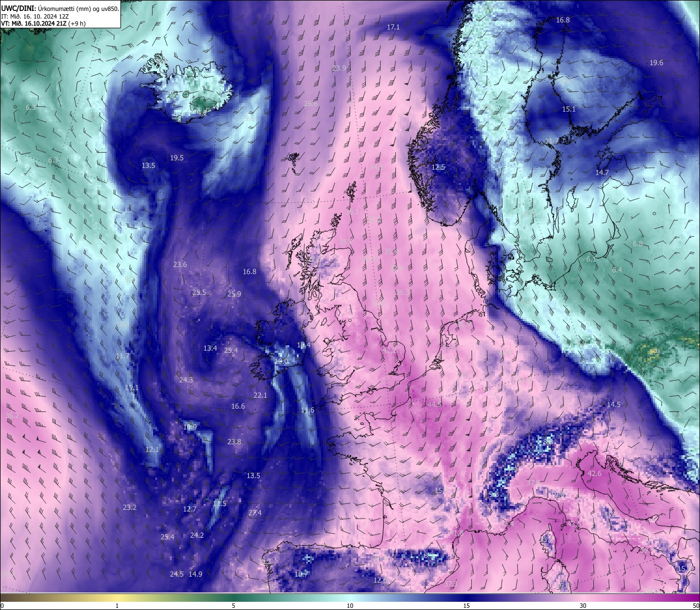Viewport: 700px width, 610px height.
Task: Click the 27.4 value on the map
Action: pyautogui.click(x=255, y=513)
